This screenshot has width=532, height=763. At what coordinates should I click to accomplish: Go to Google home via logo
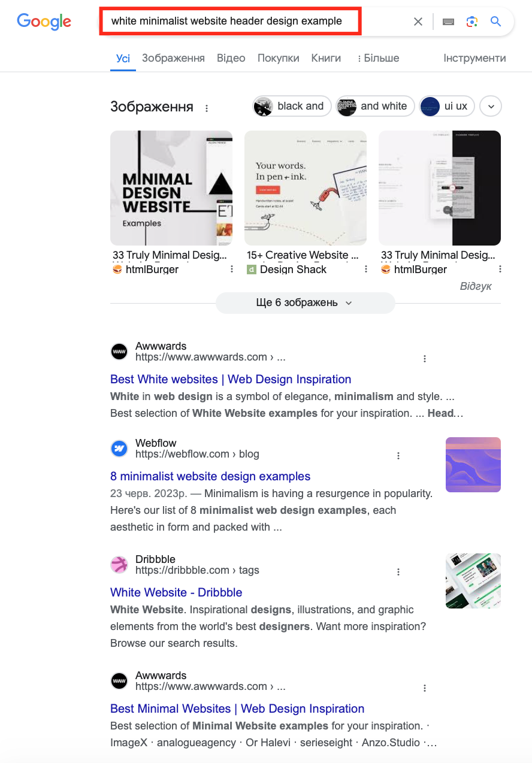[x=44, y=22]
